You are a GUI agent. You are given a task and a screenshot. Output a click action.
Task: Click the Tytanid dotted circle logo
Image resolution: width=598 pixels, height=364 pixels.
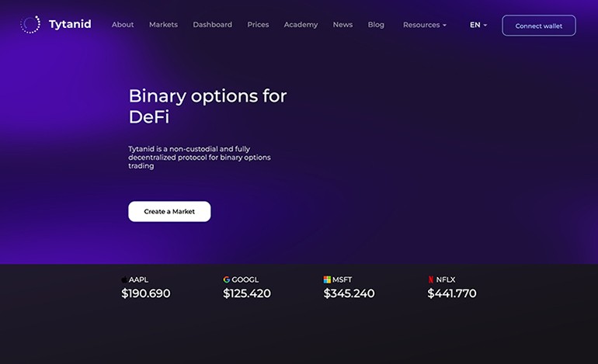(x=30, y=24)
